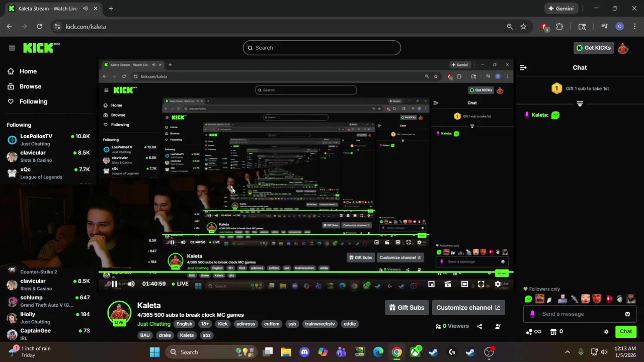This screenshot has height=362, width=644.
Task: Open OBS Studio on the taskbar
Action: tap(489, 352)
